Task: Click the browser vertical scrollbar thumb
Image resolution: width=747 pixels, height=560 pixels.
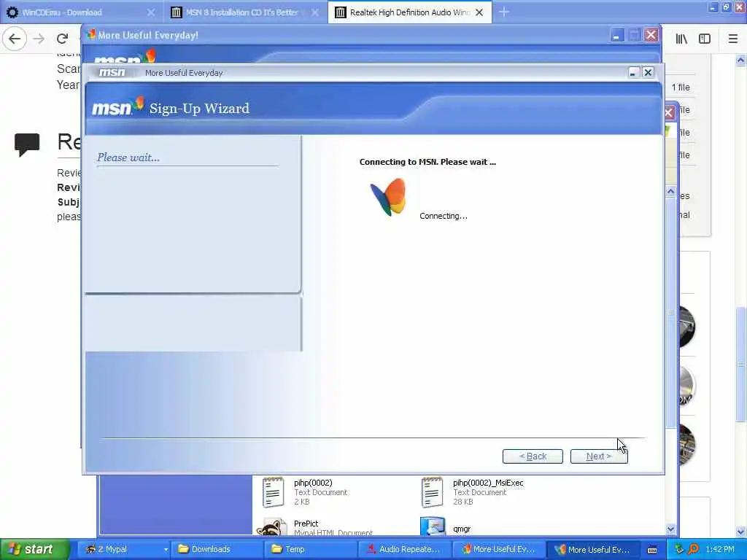Action: point(740,365)
